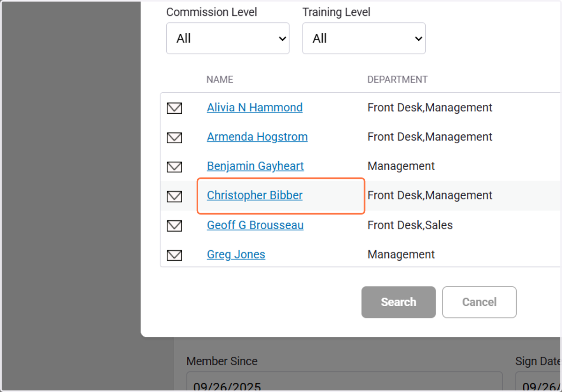
Task: Click the envelope icon next to Alivia N Hammond
Action: pyautogui.click(x=174, y=108)
